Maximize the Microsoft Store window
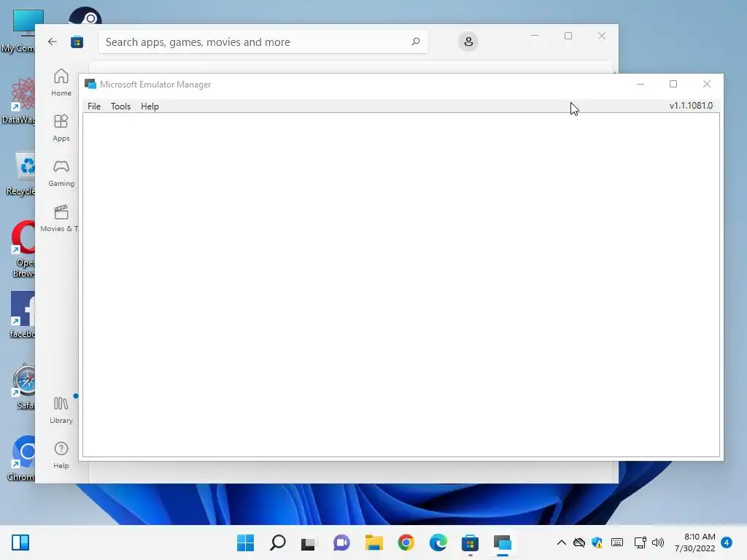 click(x=568, y=36)
